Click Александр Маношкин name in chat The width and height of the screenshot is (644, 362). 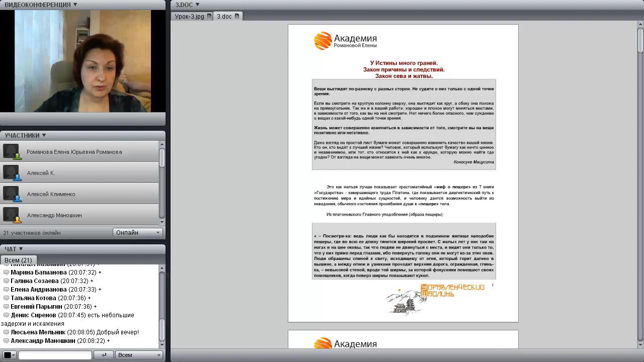(43, 341)
